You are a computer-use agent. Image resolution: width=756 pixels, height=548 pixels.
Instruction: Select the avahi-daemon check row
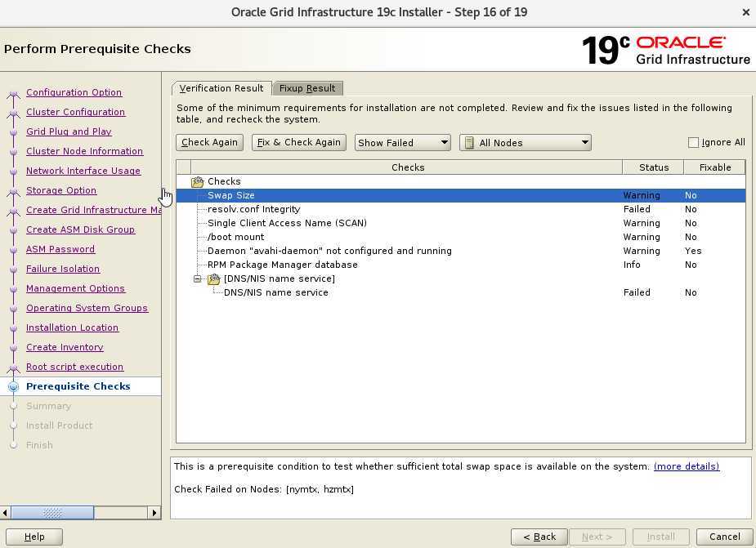[460, 251]
